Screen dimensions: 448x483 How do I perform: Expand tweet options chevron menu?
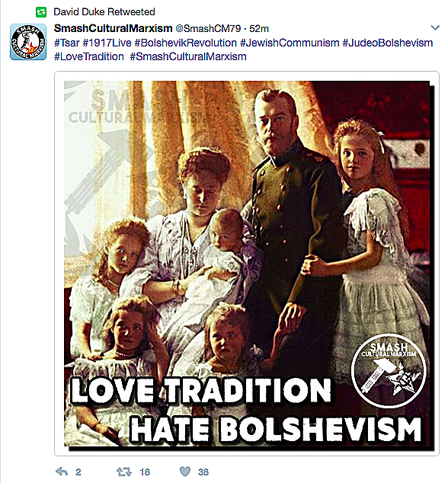coord(435,28)
